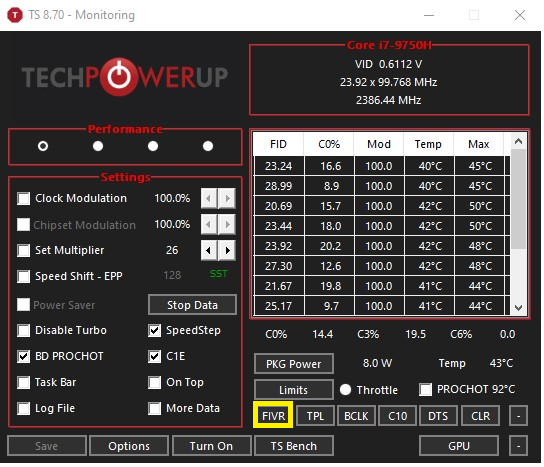Minimize the ThrottleStop window
Screen dimensions: 544x467
[429, 15]
